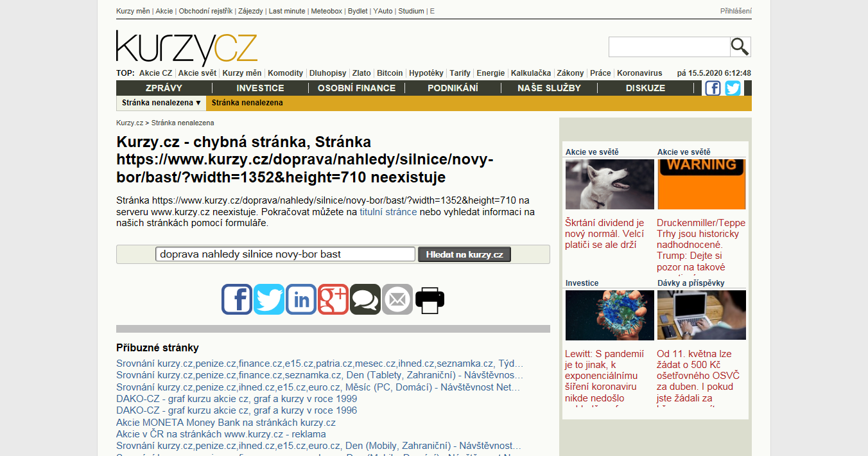Open the discussion speech bubbles icon
Viewport: 868px width, 456px height.
[x=365, y=299]
